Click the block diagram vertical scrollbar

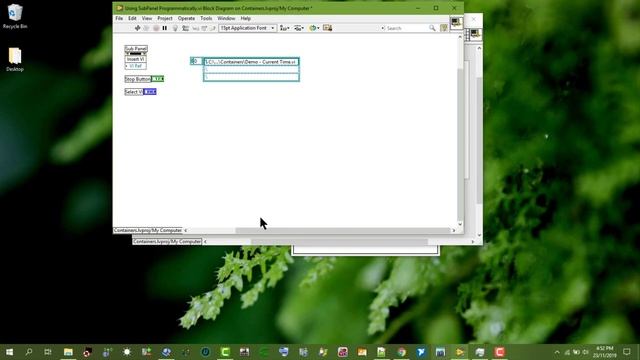click(460, 131)
